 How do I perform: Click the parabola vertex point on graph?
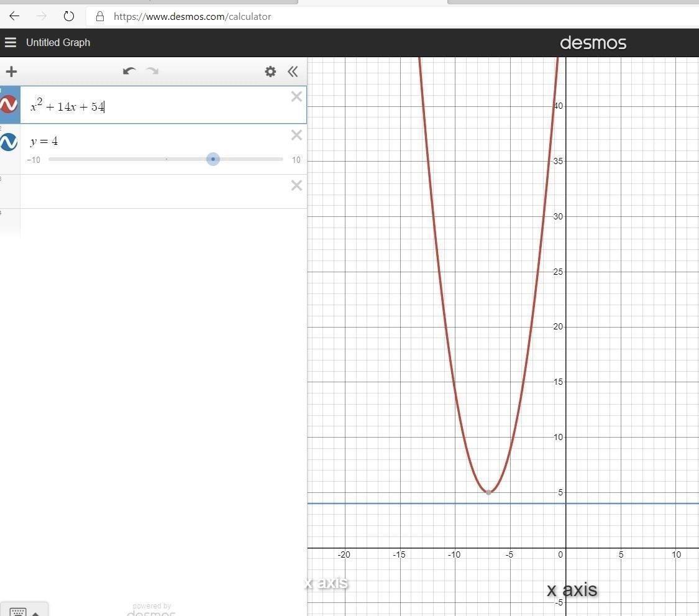click(x=489, y=492)
